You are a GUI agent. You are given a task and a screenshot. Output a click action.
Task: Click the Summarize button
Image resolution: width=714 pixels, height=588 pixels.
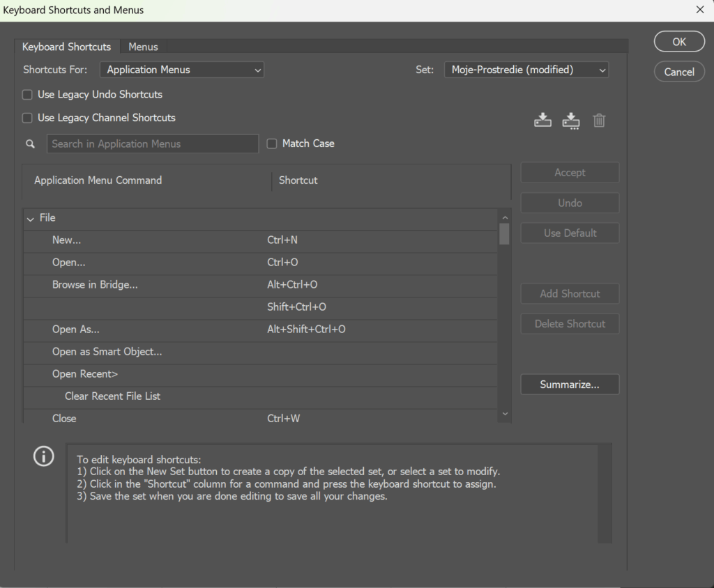tap(570, 385)
